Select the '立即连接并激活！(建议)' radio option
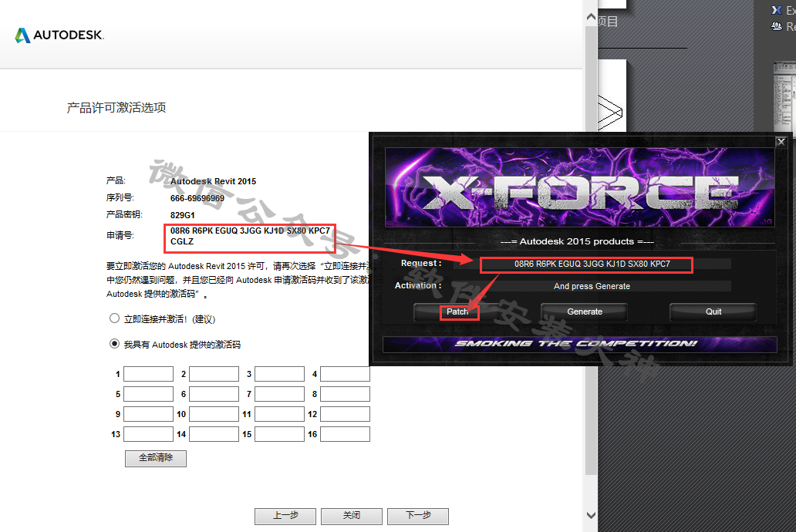796x532 pixels. [115, 318]
